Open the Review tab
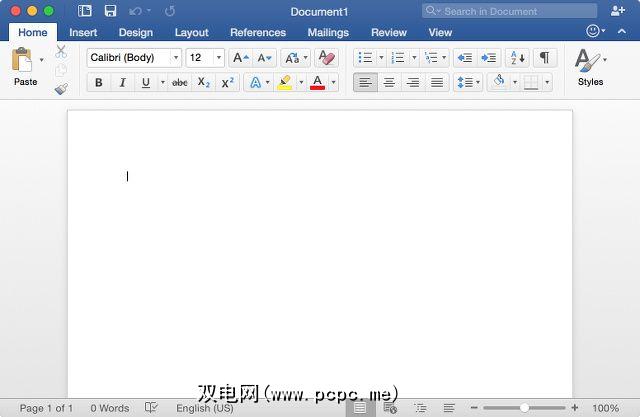 coord(389,32)
